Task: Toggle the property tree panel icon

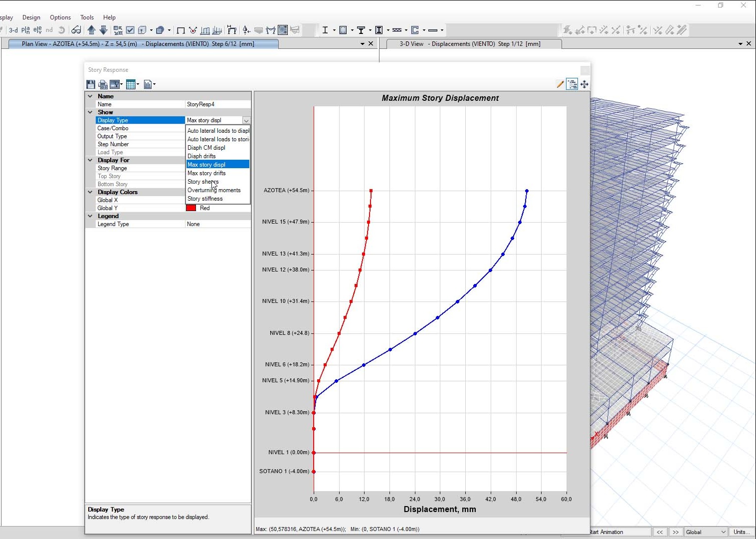Action: pos(572,84)
